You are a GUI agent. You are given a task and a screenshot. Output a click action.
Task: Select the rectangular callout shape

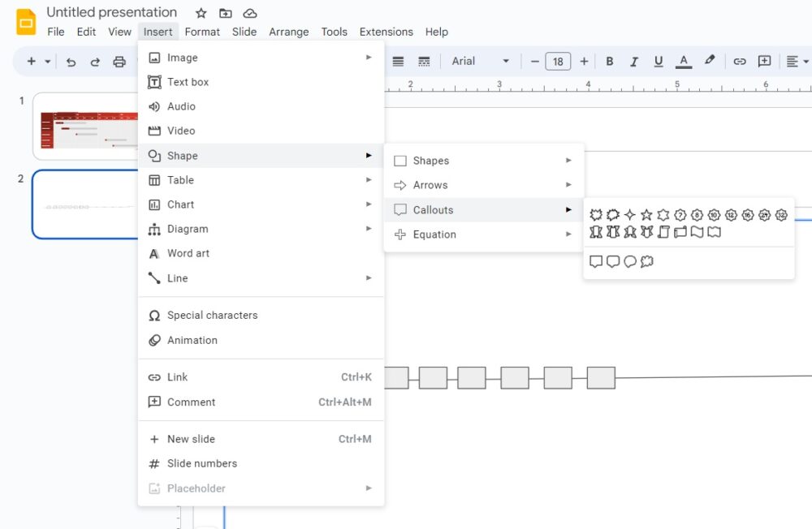(596, 261)
